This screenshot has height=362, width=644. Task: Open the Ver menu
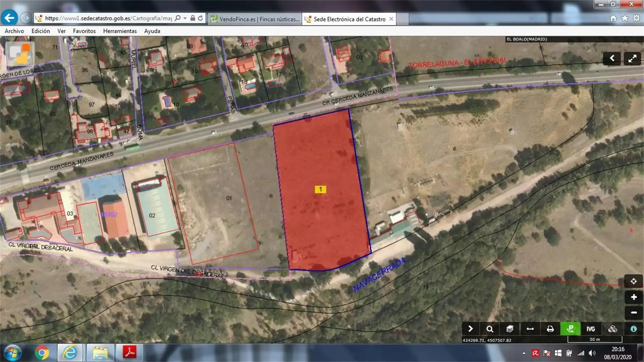(x=61, y=31)
